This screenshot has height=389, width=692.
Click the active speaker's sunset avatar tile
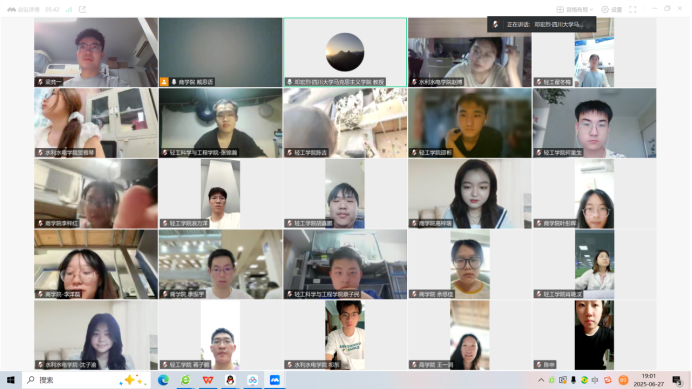pyautogui.click(x=345, y=52)
